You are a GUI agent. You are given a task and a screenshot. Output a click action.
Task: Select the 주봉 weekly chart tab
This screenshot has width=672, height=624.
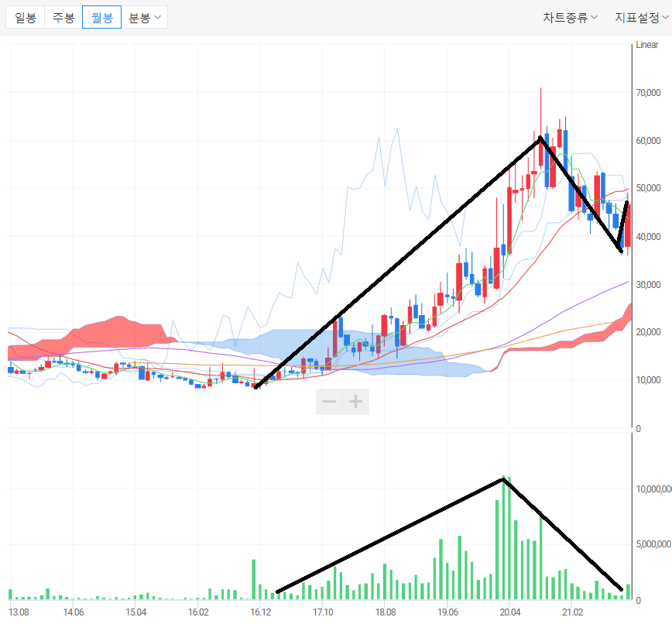tap(63, 18)
